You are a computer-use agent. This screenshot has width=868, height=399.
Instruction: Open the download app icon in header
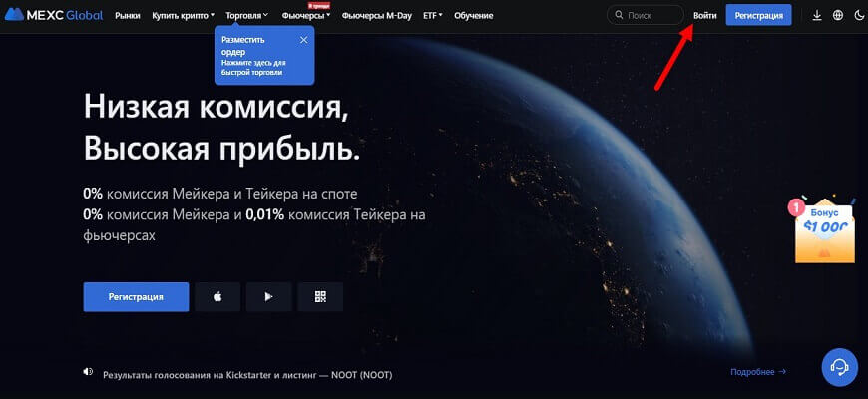tap(818, 16)
